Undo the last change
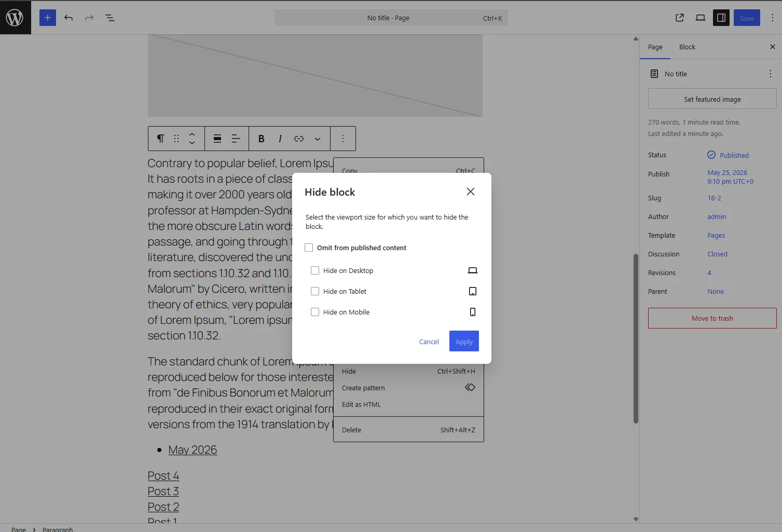 click(68, 18)
